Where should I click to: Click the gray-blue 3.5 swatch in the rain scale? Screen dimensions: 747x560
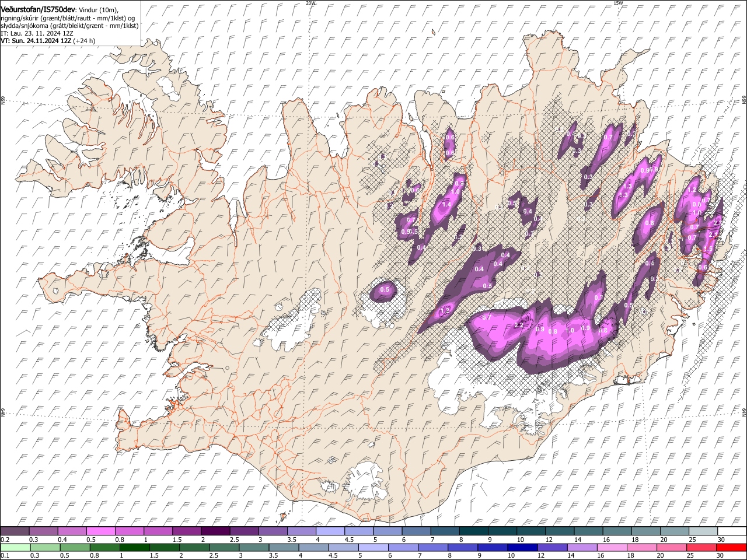(x=284, y=547)
